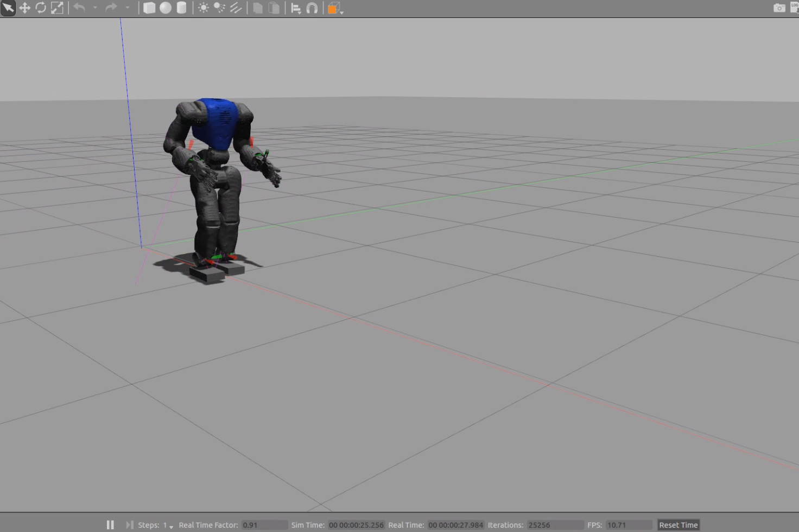The image size is (799, 532).
Task: Click the "Sim Time:" label
Action: (308, 525)
